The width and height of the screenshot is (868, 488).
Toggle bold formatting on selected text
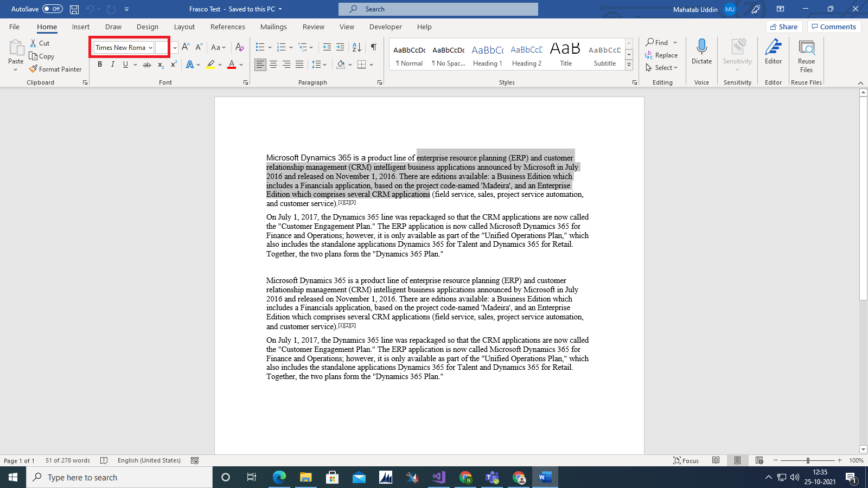(100, 64)
